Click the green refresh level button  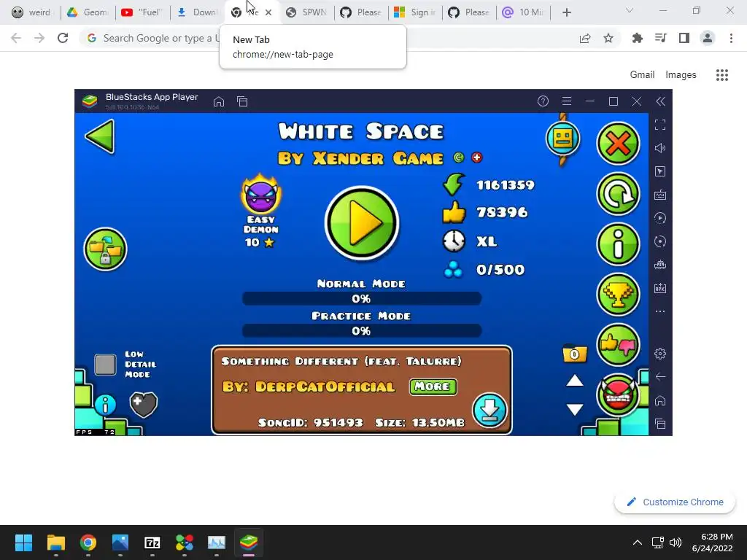(618, 194)
